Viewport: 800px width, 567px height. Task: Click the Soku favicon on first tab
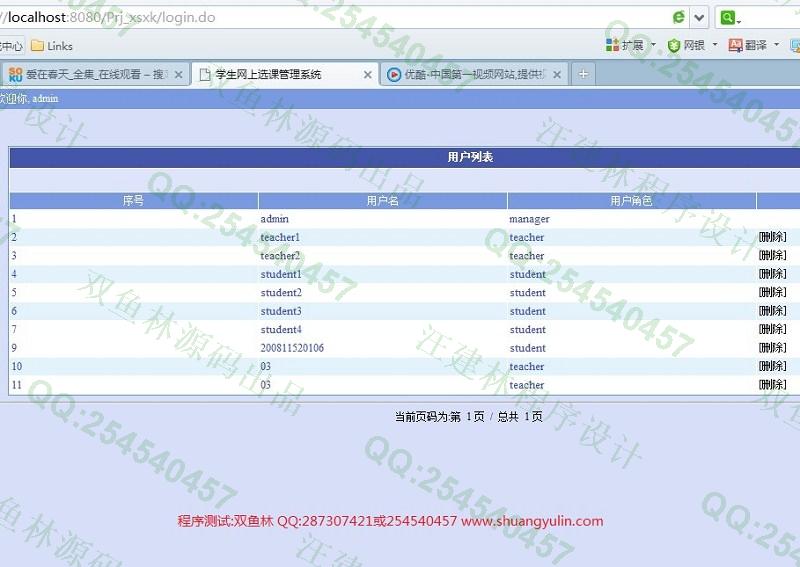pos(15,75)
